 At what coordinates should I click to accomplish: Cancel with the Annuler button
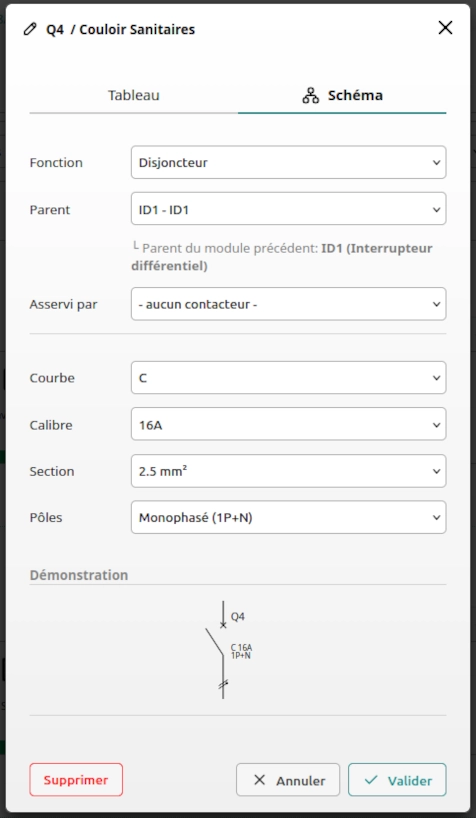[x=288, y=780]
